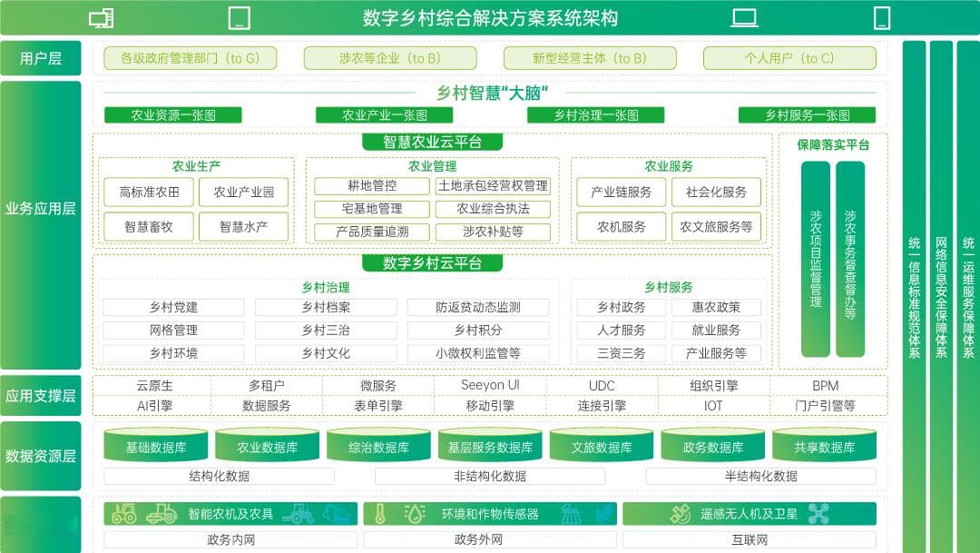The image size is (980, 553).
Task: Select 新型经营主体 (to B) user box
Action: point(590,58)
